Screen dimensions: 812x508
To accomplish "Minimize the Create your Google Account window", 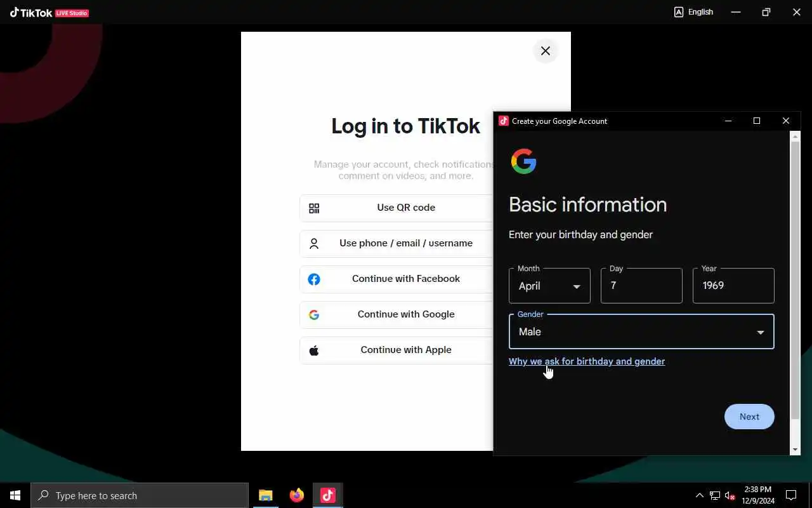I will pyautogui.click(x=728, y=121).
